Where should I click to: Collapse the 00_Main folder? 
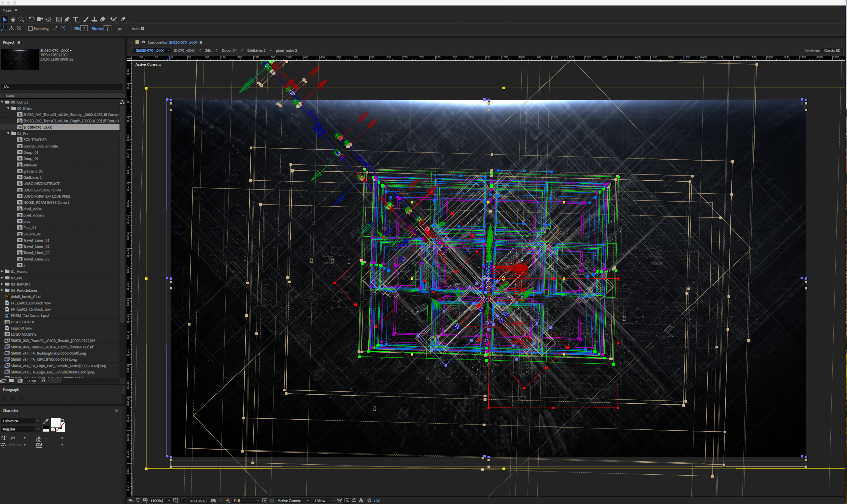(x=8, y=108)
